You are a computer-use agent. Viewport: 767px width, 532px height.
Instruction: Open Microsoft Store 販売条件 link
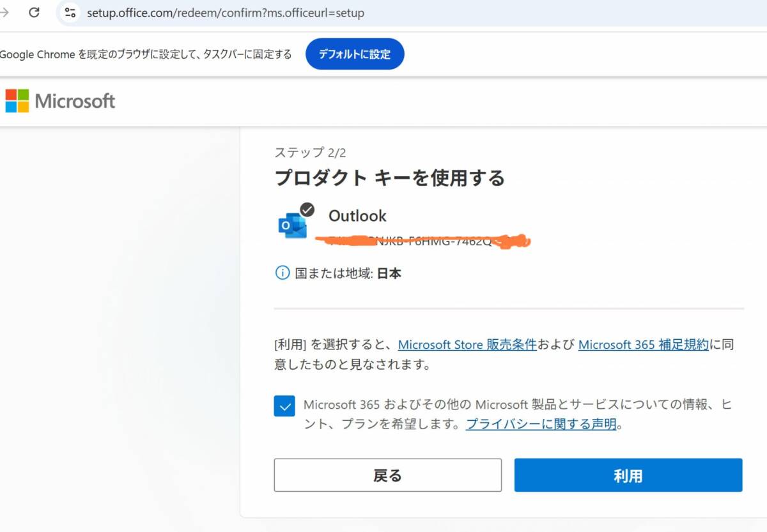click(x=467, y=345)
